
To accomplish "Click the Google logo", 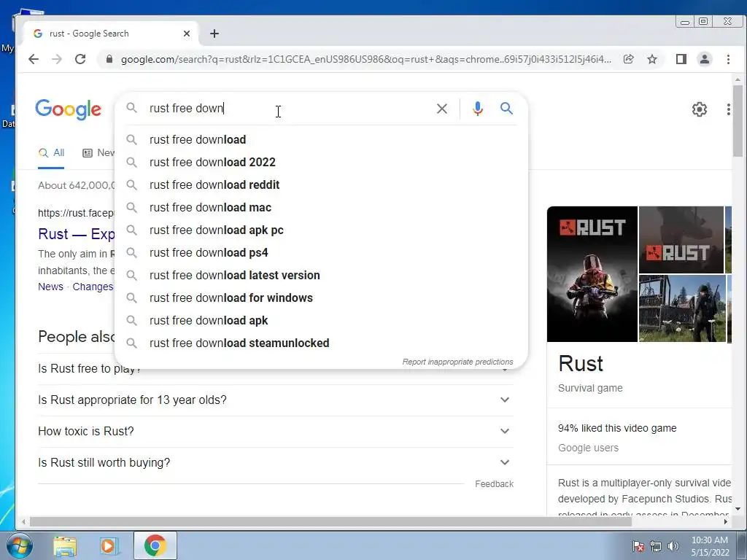I will click(68, 109).
